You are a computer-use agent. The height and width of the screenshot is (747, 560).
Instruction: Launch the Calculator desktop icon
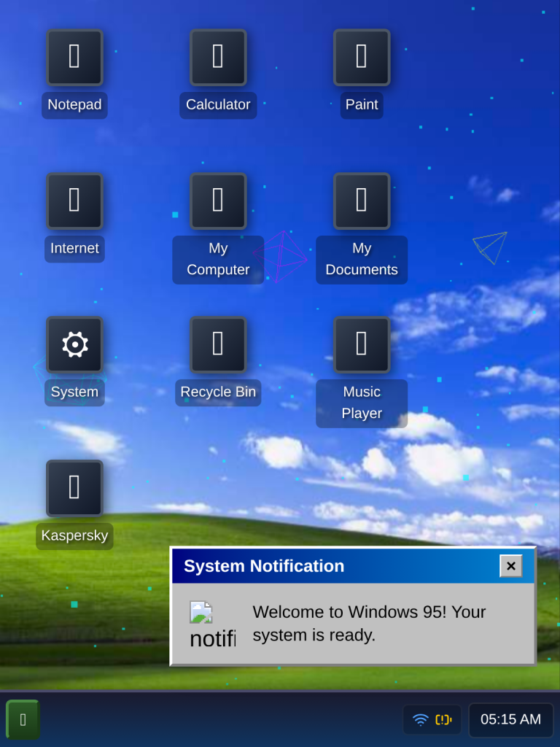(x=218, y=58)
